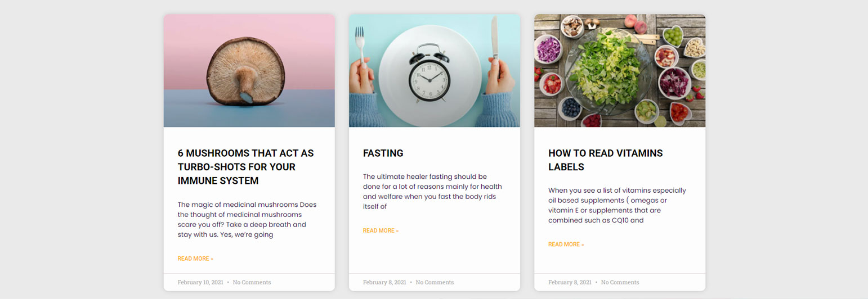Open the mushroom post featured image
The width and height of the screenshot is (868, 299).
click(249, 71)
